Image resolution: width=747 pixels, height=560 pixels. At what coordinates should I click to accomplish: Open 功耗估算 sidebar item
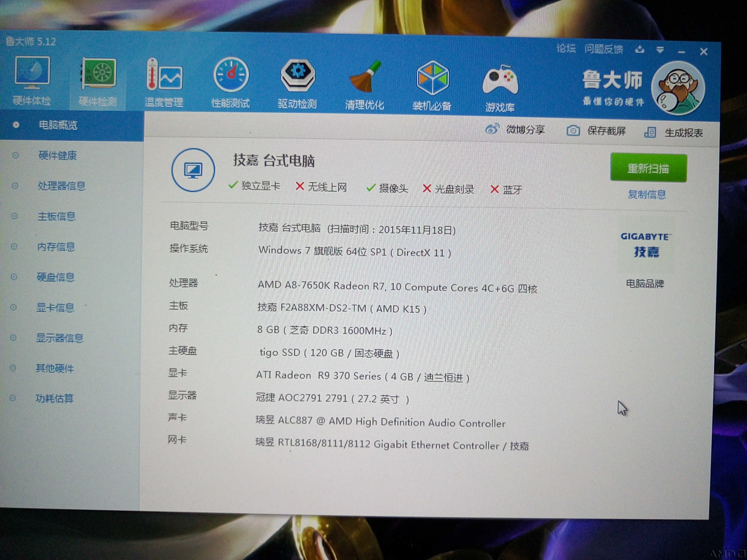54,399
